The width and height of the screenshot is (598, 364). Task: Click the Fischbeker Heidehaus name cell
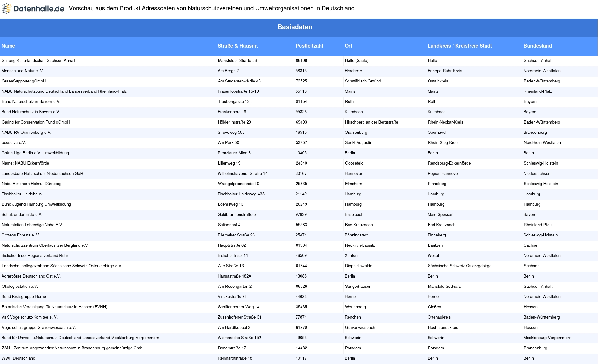[21, 194]
